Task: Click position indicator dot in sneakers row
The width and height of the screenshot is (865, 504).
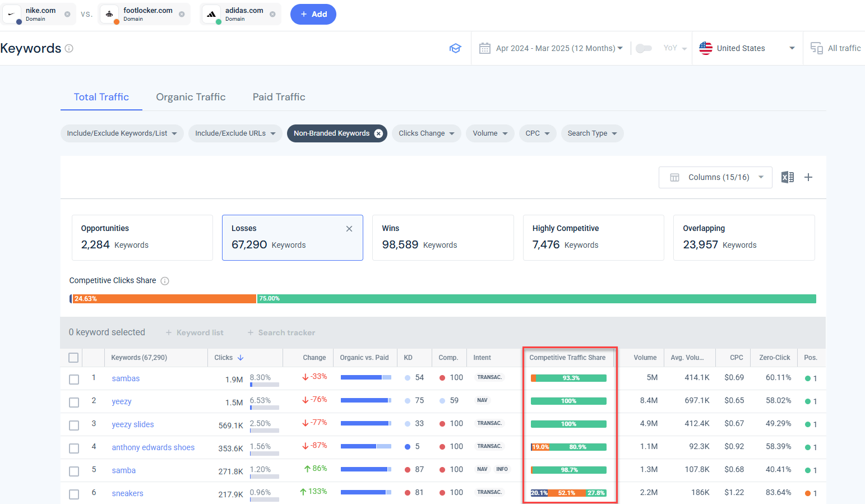Action: 808,493
